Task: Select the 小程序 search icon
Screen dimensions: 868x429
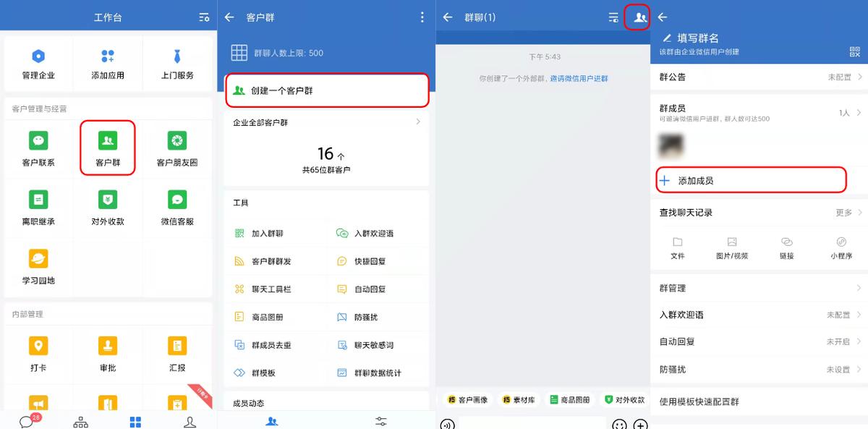Action: [841, 247]
